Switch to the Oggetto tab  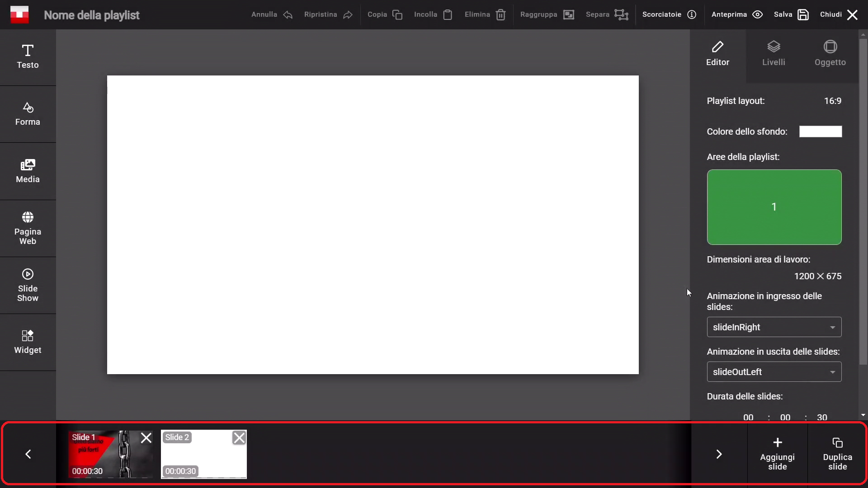[x=830, y=54]
